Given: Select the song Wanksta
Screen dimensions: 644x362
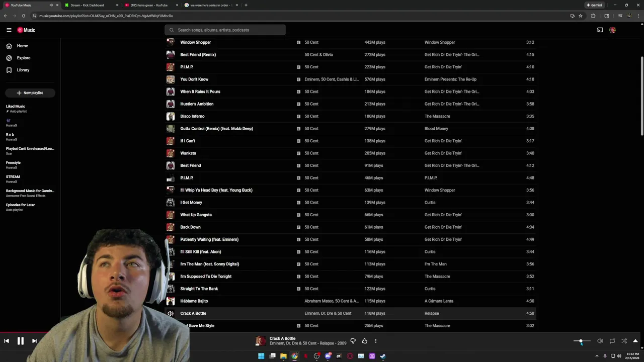Looking at the screenshot, I should pos(188,153).
